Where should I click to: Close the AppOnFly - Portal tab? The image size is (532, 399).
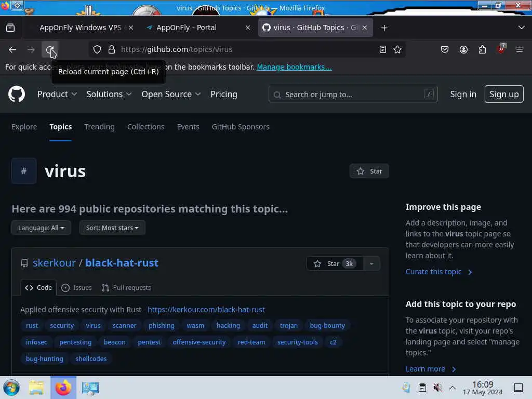click(248, 28)
